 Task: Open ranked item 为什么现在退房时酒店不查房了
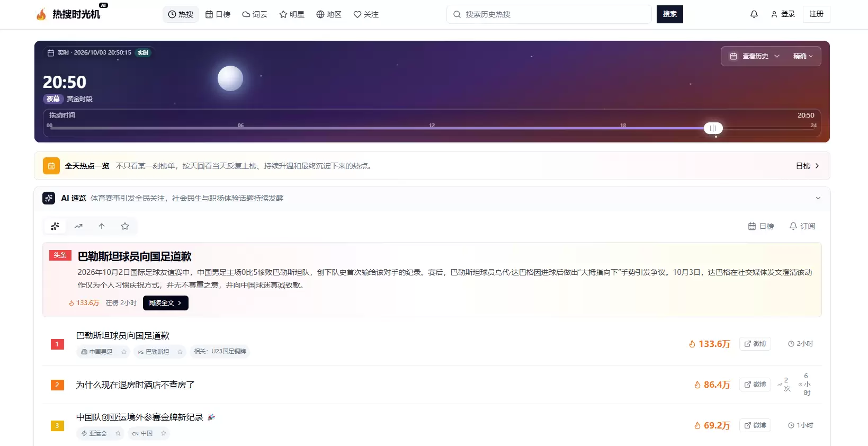[136, 385]
